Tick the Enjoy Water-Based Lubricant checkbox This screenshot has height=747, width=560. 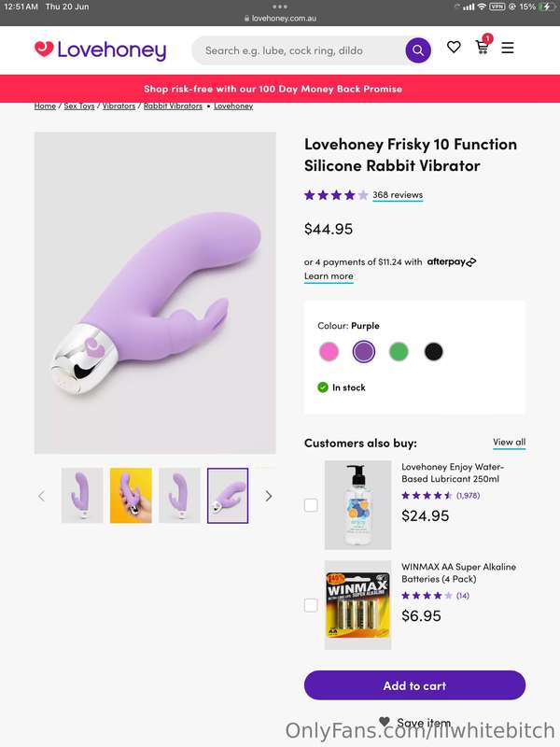point(311,505)
